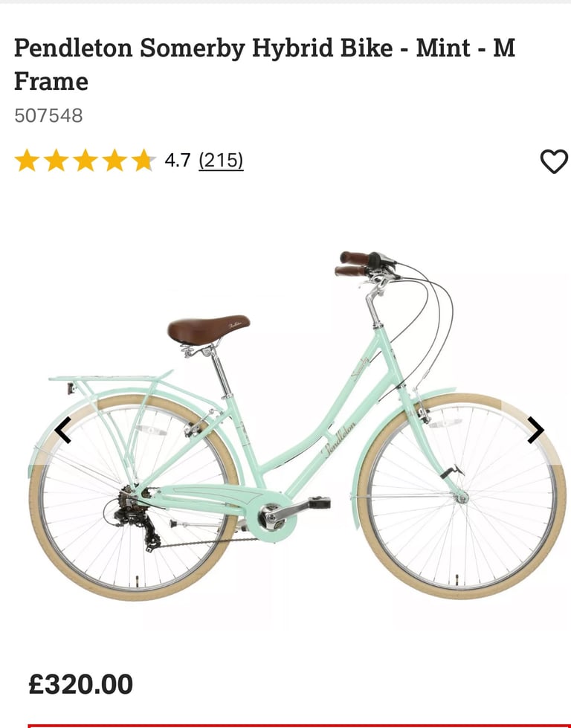Click the front wheel in the bike photo
The width and height of the screenshot is (571, 728).
click(x=462, y=497)
